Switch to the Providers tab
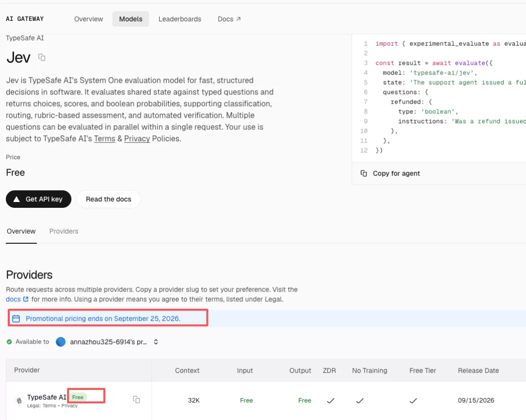The height and width of the screenshot is (420, 526). pyautogui.click(x=64, y=231)
